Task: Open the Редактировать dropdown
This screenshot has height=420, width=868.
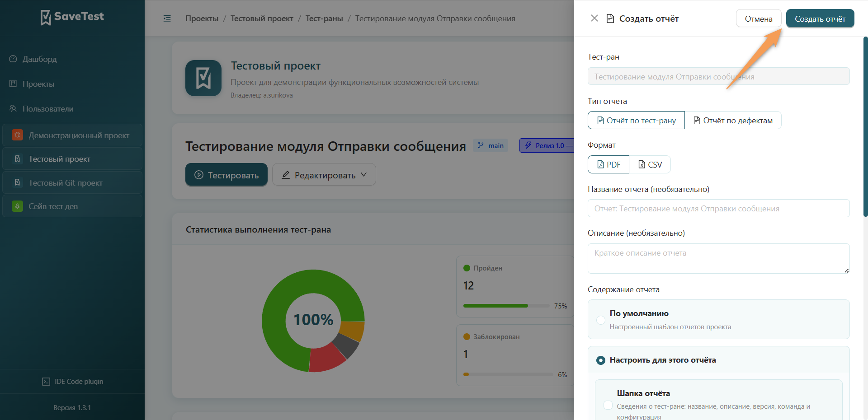Action: point(324,175)
